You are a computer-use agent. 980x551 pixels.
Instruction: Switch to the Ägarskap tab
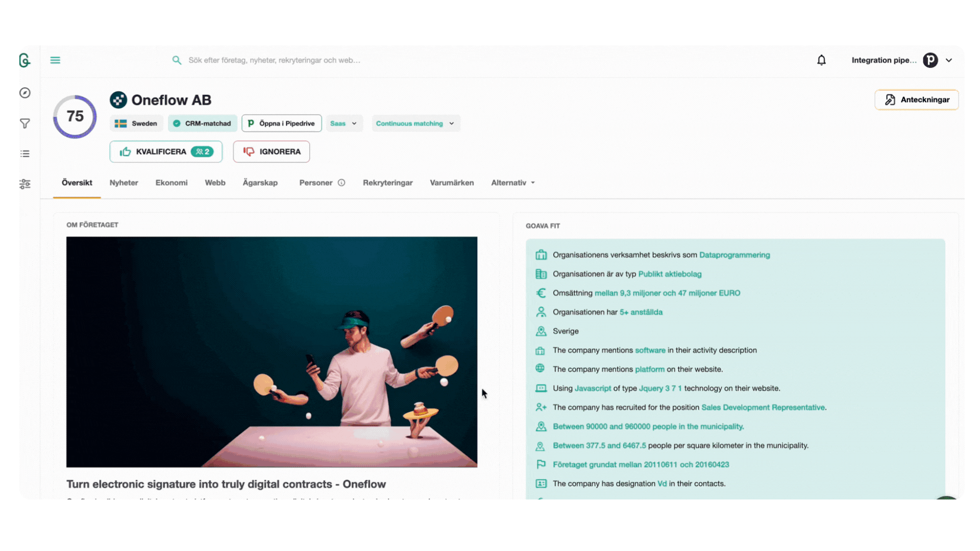pyautogui.click(x=260, y=183)
